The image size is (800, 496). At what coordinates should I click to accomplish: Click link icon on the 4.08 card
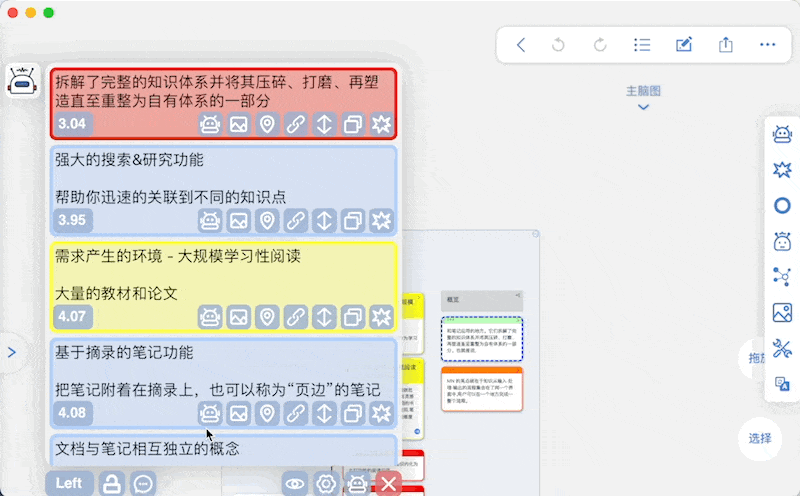coord(296,413)
